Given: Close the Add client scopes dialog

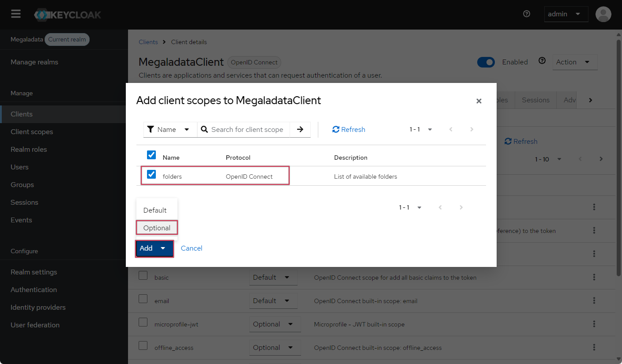Looking at the screenshot, I should coord(479,101).
